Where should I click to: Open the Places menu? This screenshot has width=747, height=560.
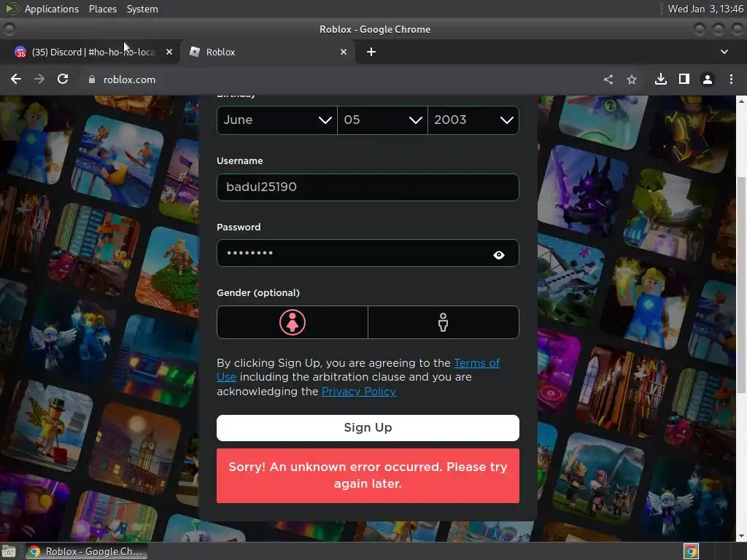[102, 9]
